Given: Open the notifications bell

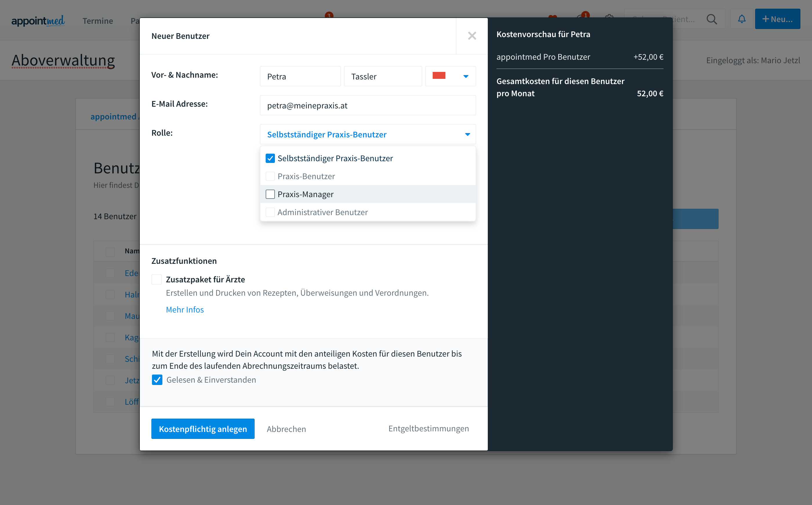Looking at the screenshot, I should tap(742, 19).
